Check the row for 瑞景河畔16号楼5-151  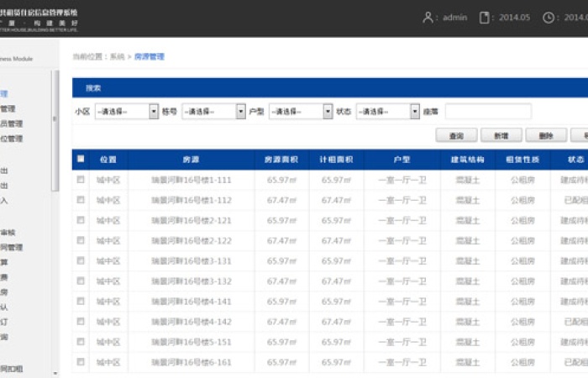pyautogui.click(x=81, y=342)
